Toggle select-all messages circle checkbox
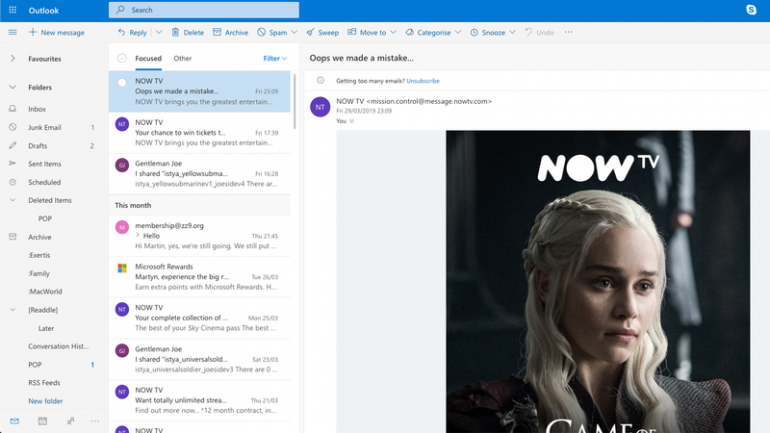770x433 pixels. tap(122, 58)
